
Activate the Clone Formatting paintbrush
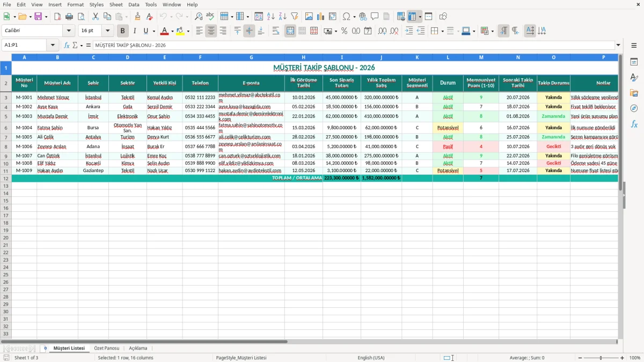click(x=138, y=17)
